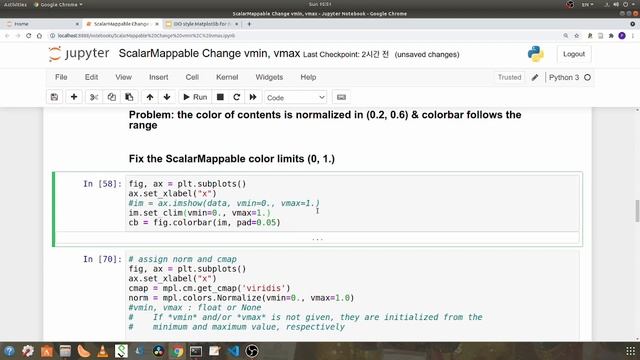This screenshot has height=360, width=640.
Task: Move selected cell up arrow
Action: pos(150,97)
